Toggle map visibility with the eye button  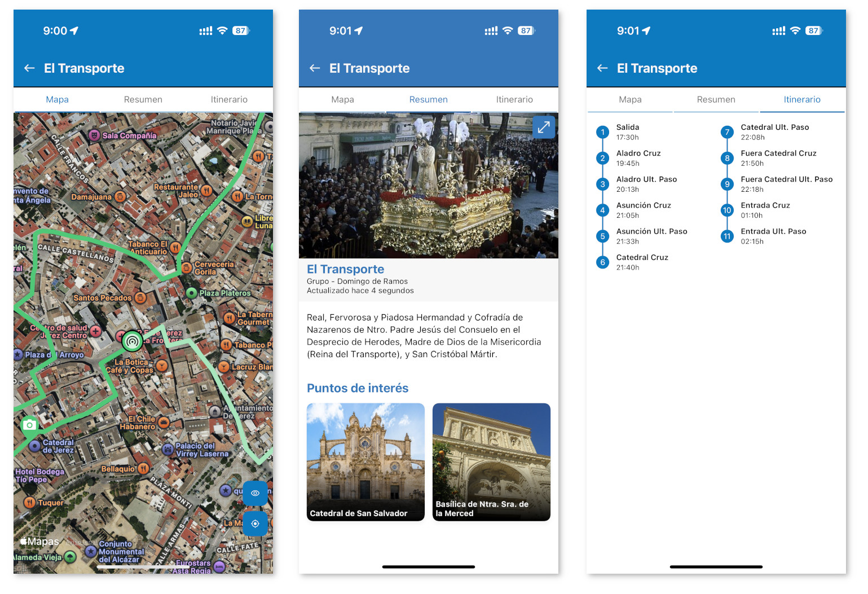pyautogui.click(x=255, y=493)
